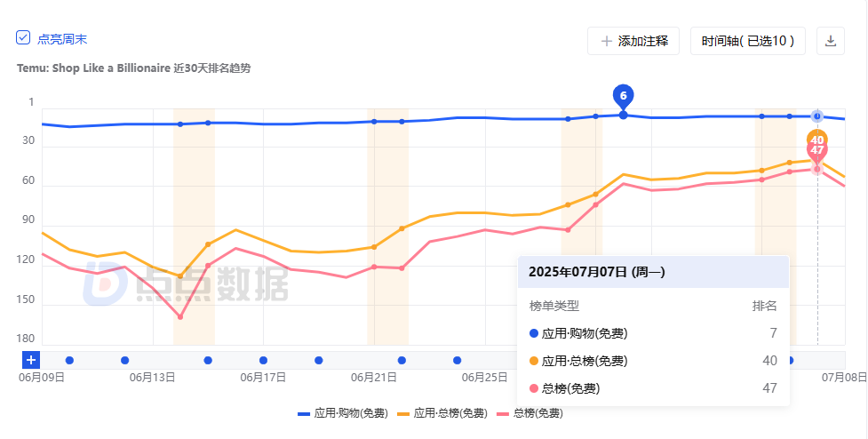Download the chart using the download icon
Viewport: 868px width, 439px height.
[x=831, y=41]
